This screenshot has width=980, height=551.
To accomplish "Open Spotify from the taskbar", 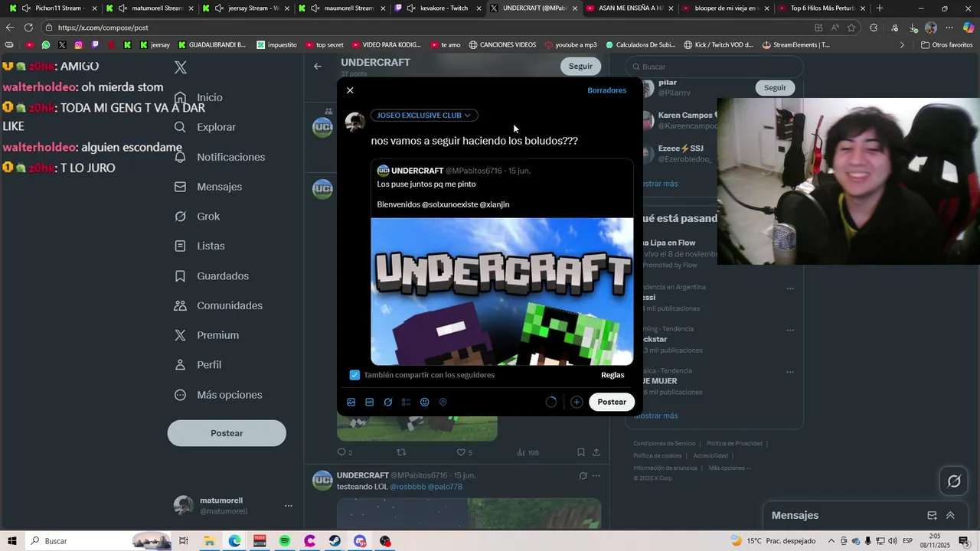I will 285,541.
